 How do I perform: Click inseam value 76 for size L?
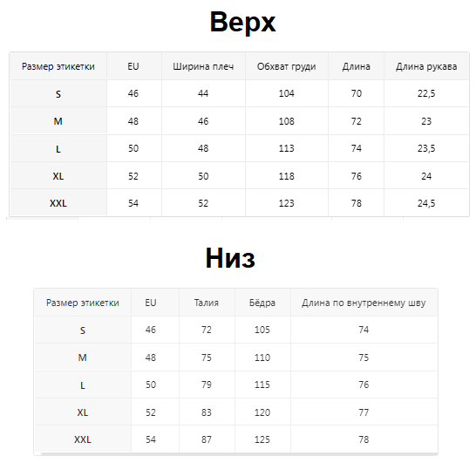tap(364, 385)
